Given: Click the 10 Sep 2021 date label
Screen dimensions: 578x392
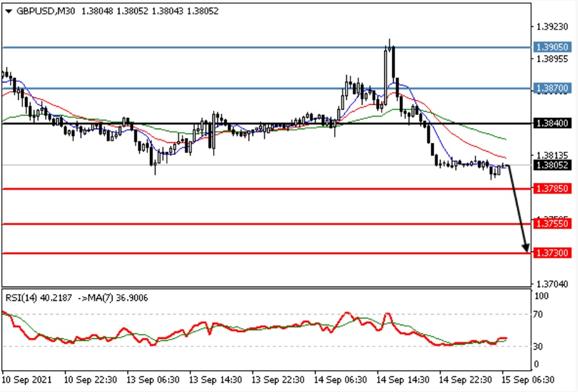Looking at the screenshot, I should 27,380.
